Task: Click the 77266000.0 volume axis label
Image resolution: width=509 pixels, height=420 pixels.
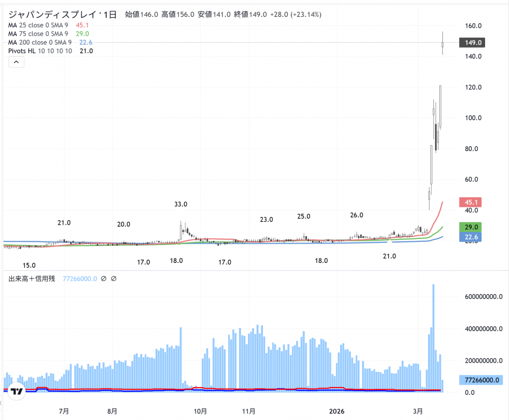Action: [x=481, y=380]
